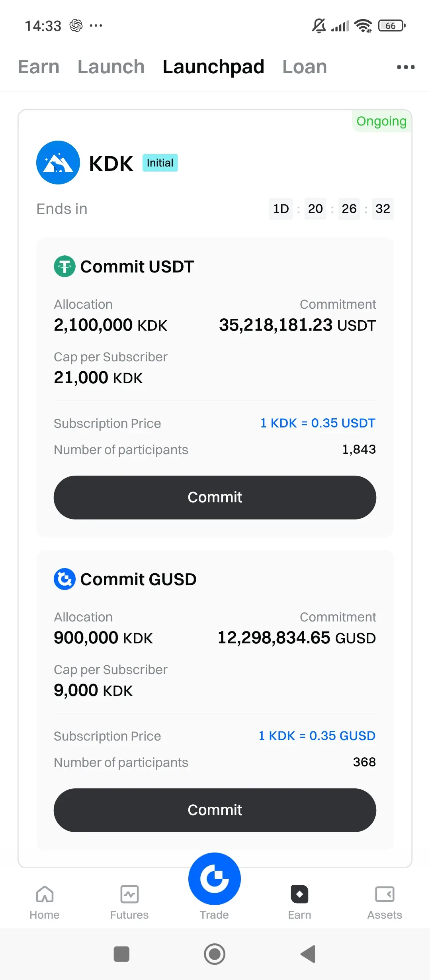
Task: Tap the 1 KDK = 0.35 GUSD price link
Action: pyautogui.click(x=317, y=736)
